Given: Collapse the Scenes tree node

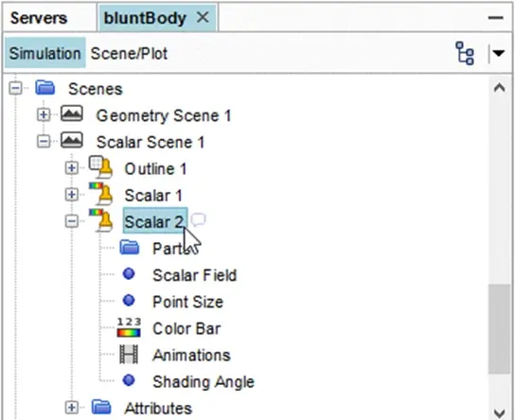Looking at the screenshot, I should tap(15, 88).
